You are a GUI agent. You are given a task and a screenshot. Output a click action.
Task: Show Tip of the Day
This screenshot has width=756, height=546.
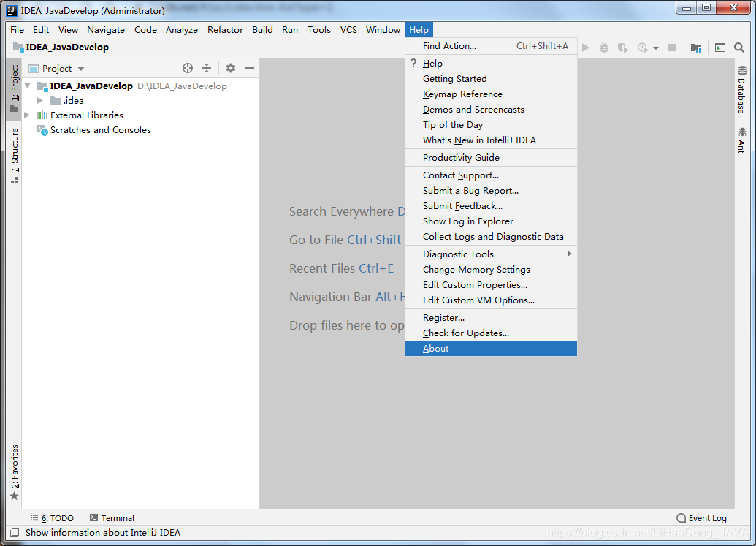pos(491,125)
